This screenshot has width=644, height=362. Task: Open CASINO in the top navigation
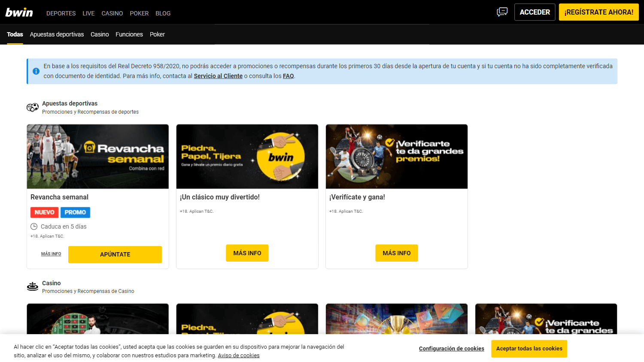click(x=112, y=13)
